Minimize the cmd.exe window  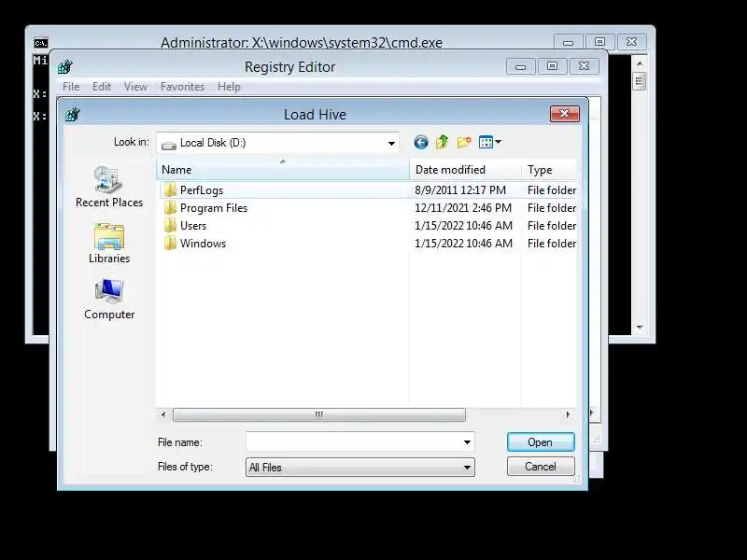[x=569, y=42]
